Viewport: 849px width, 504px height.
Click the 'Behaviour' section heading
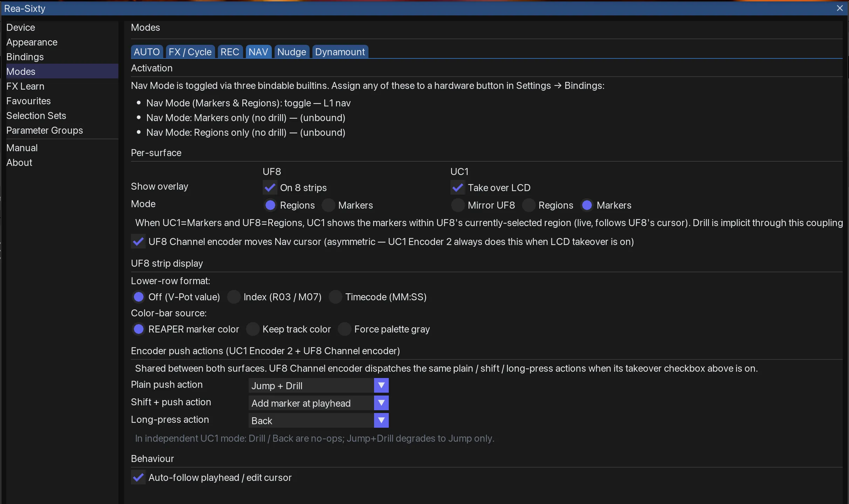point(152,458)
